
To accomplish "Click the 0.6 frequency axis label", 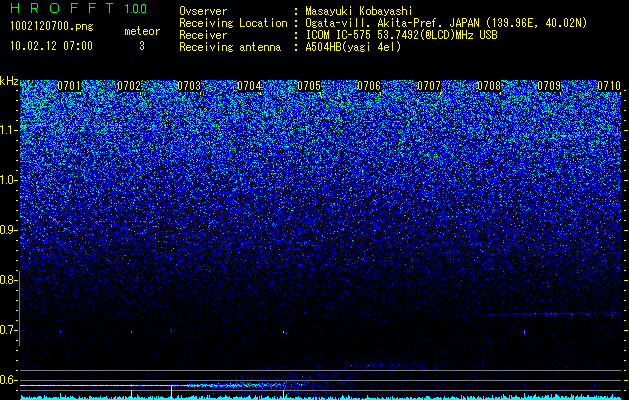I will point(7,380).
